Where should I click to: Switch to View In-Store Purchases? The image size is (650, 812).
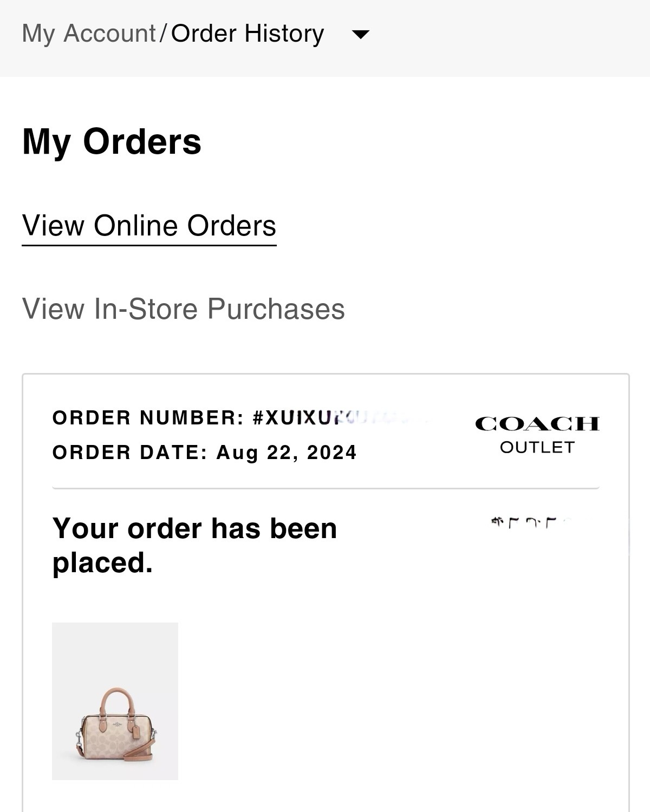183,309
